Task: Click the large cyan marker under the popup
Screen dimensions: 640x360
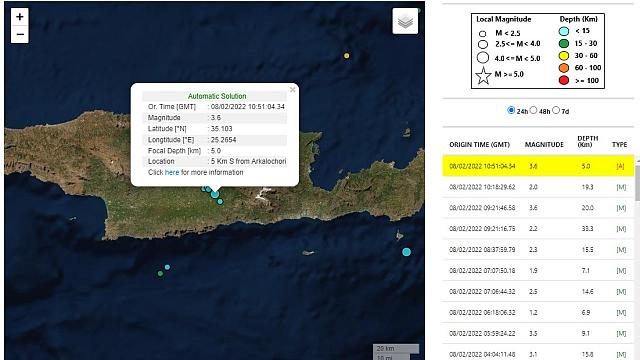Action: point(215,194)
